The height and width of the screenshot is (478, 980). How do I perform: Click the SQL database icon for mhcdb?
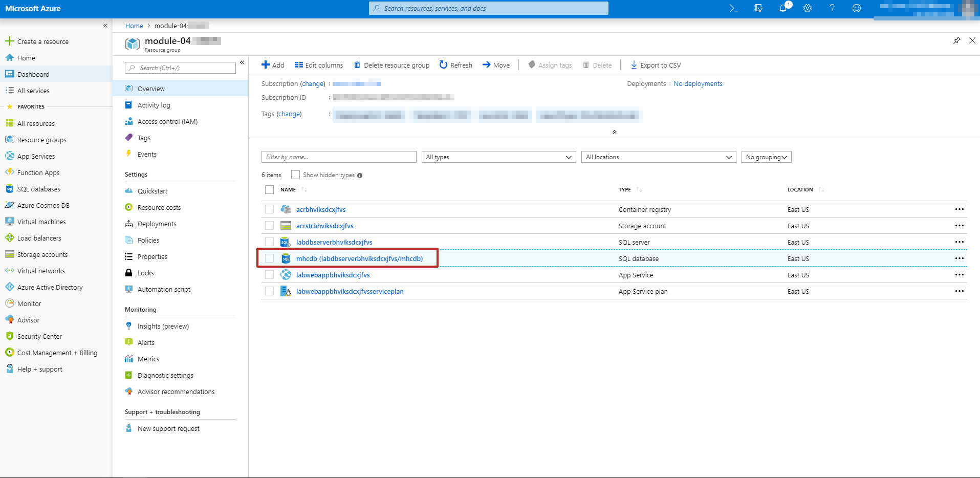click(286, 258)
